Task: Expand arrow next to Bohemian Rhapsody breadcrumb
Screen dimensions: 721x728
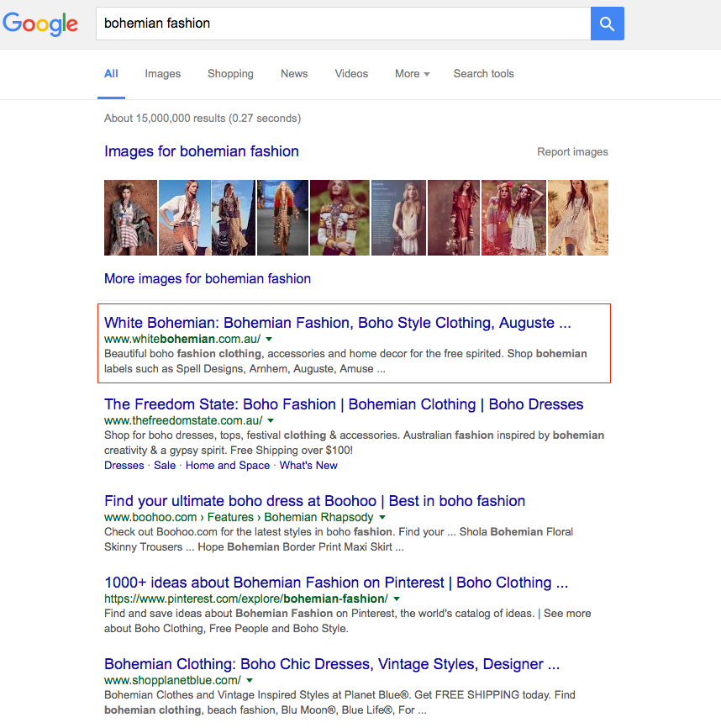Action: (x=382, y=517)
